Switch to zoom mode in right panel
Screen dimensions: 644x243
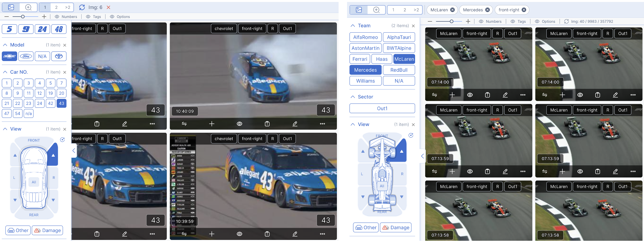(x=376, y=10)
